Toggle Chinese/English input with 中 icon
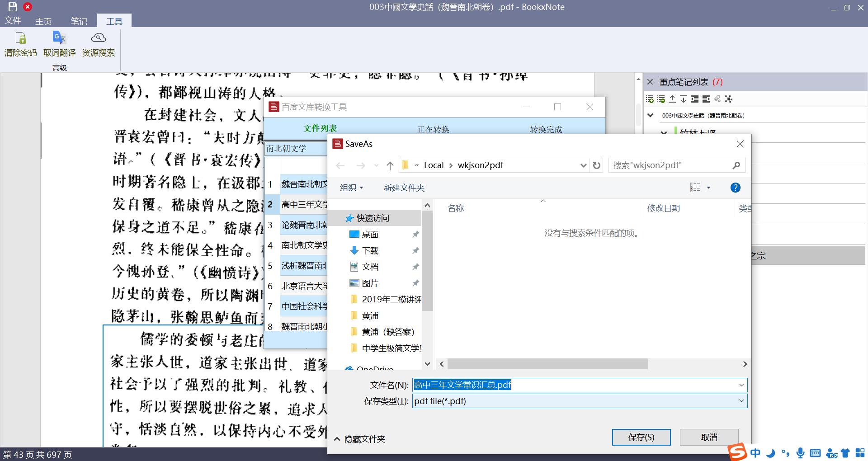 click(755, 453)
